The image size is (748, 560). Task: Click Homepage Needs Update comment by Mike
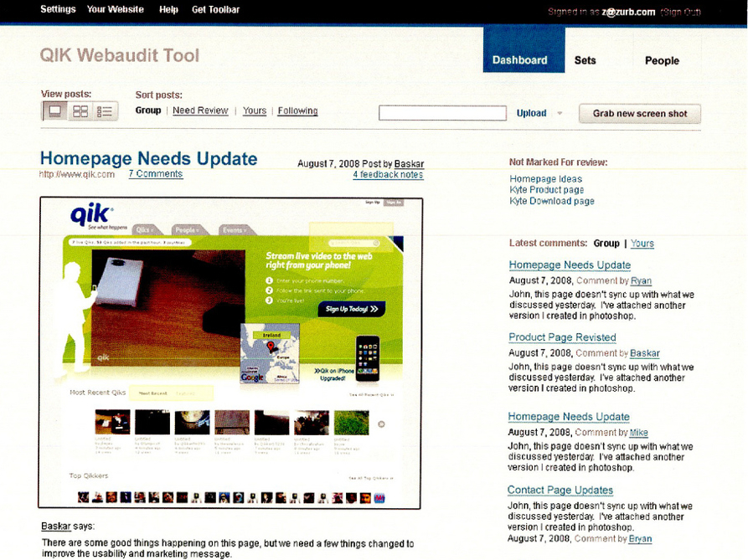tap(569, 417)
